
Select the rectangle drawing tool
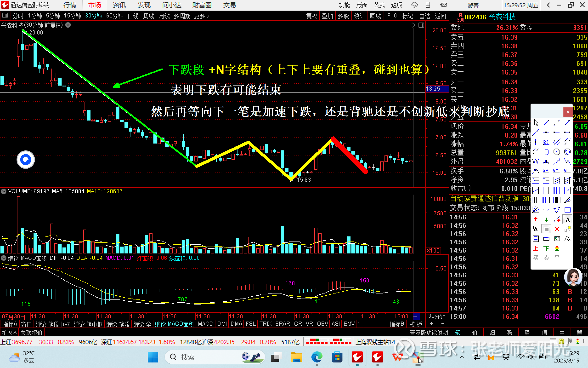click(x=567, y=210)
